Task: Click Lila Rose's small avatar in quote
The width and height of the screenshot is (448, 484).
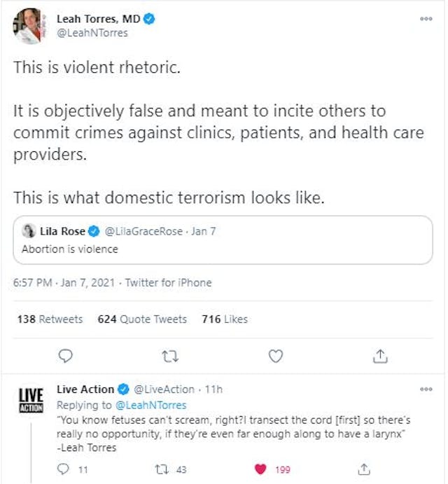Action: click(x=29, y=230)
